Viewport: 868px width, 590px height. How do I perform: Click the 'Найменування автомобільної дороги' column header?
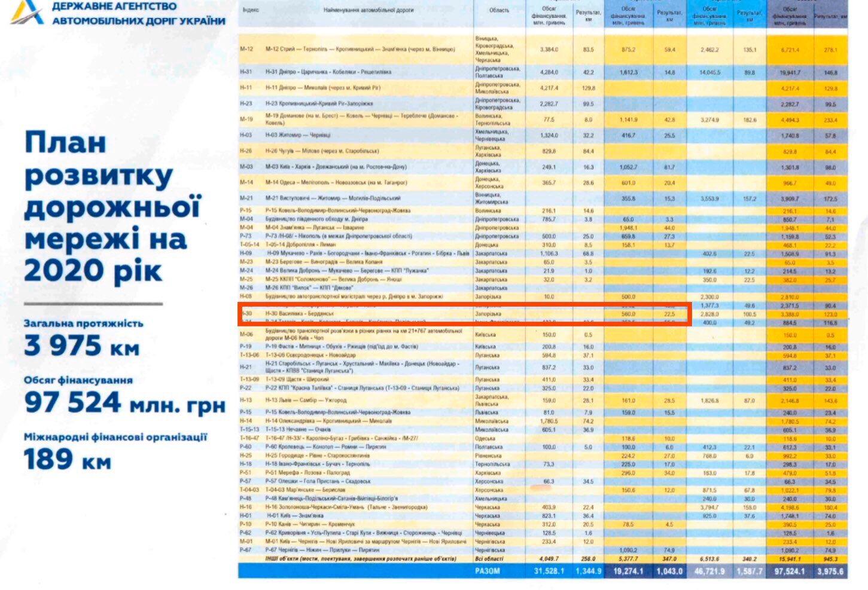click(x=368, y=11)
